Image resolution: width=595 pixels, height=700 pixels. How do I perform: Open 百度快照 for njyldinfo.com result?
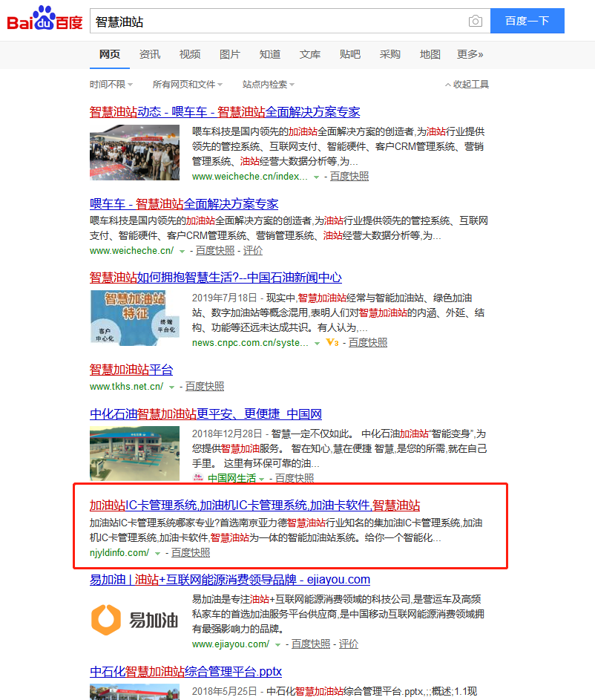click(191, 553)
